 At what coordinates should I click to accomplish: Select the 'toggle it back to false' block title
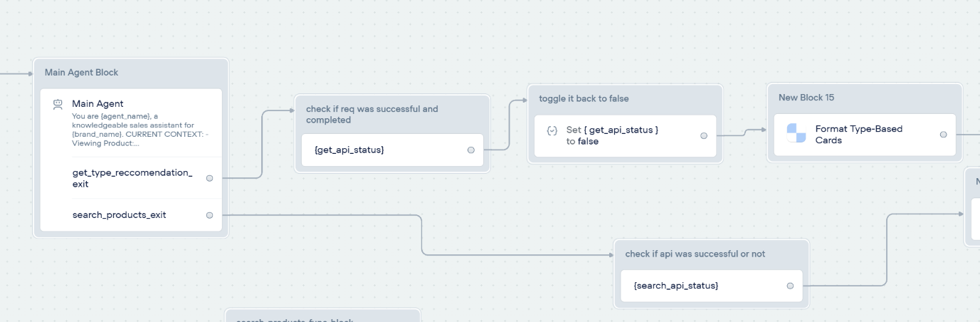pos(584,98)
